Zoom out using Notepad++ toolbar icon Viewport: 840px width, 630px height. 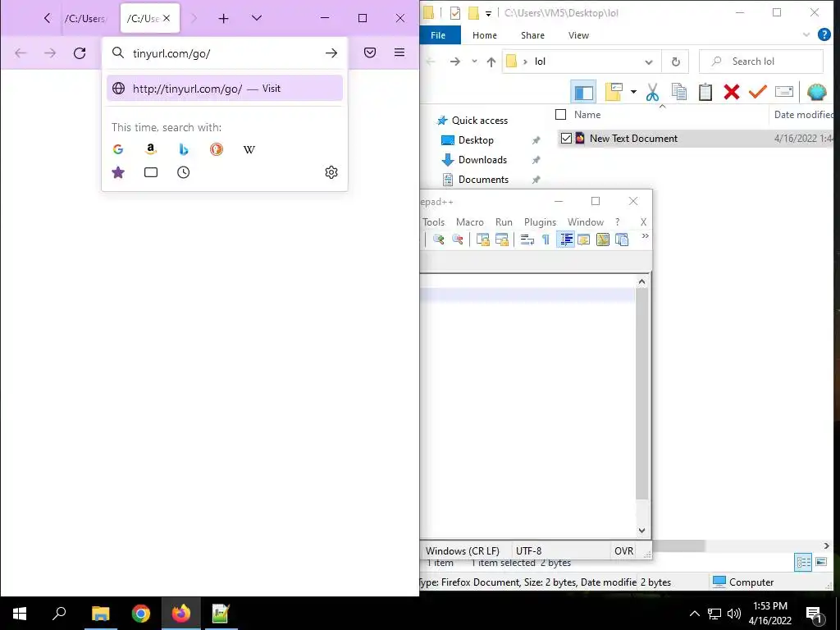[458, 240]
